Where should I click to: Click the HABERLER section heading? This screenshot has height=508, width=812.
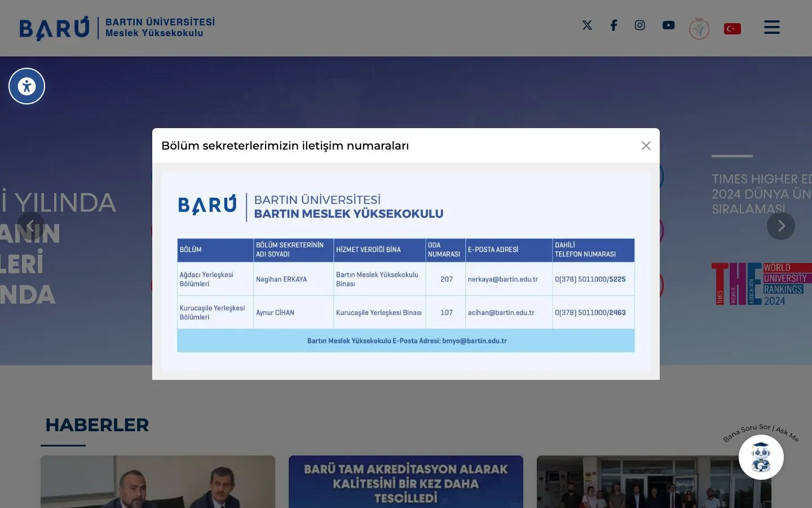[97, 425]
